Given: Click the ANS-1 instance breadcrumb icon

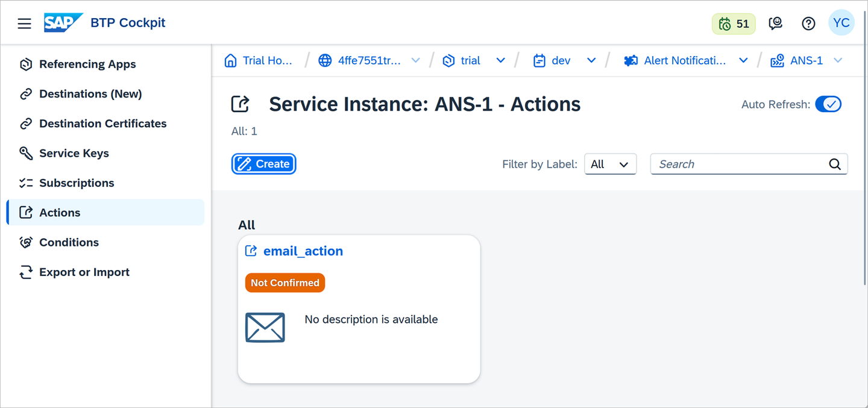Looking at the screenshot, I should point(778,60).
